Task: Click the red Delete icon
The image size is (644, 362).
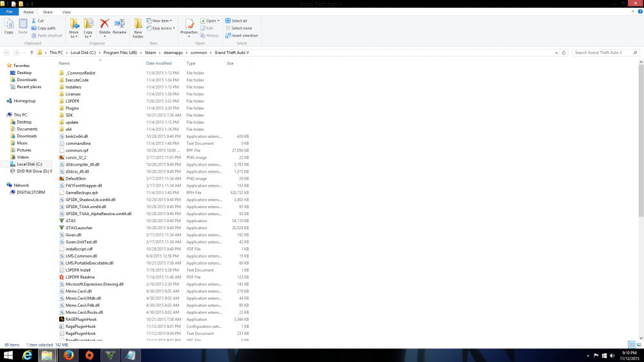Action: [104, 24]
